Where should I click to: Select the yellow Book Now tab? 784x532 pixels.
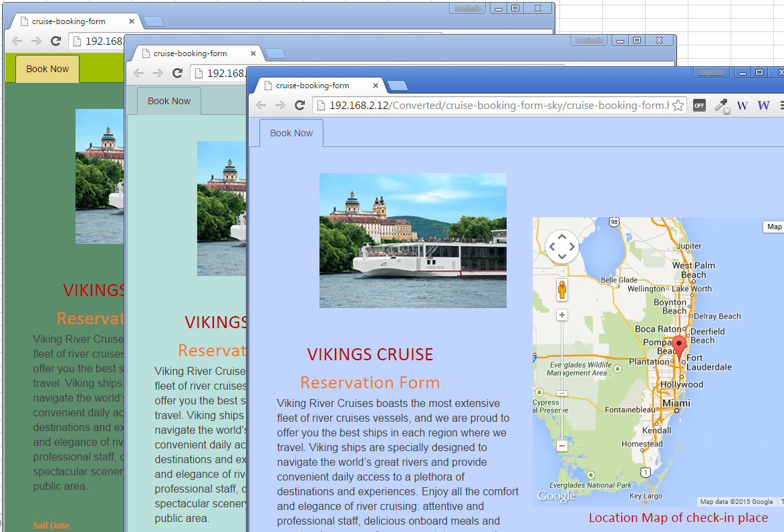pos(47,69)
